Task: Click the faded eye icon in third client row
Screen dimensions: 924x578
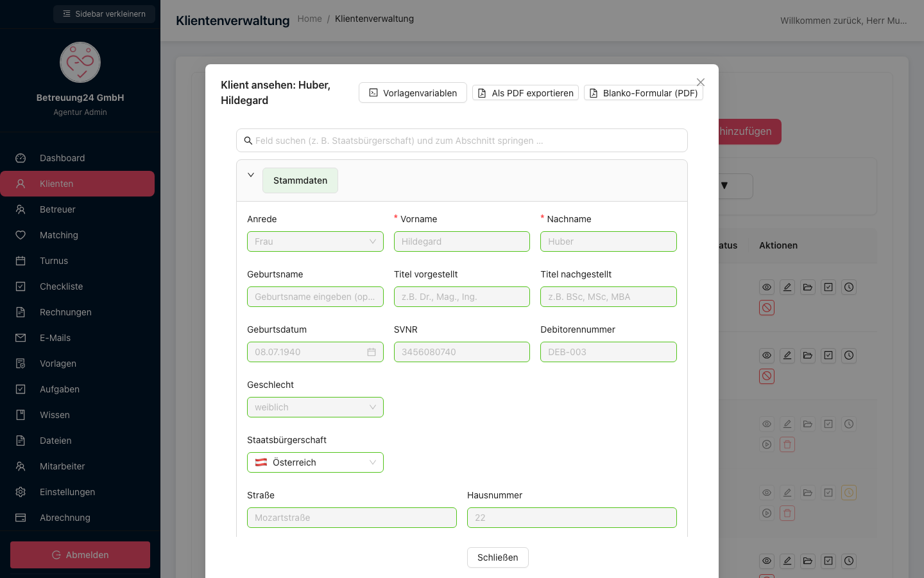Action: [767, 424]
